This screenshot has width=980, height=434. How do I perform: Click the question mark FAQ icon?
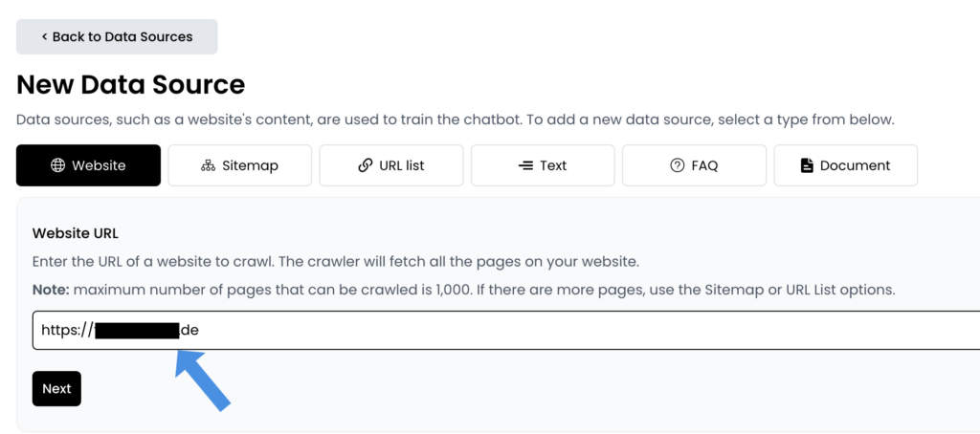click(x=677, y=165)
